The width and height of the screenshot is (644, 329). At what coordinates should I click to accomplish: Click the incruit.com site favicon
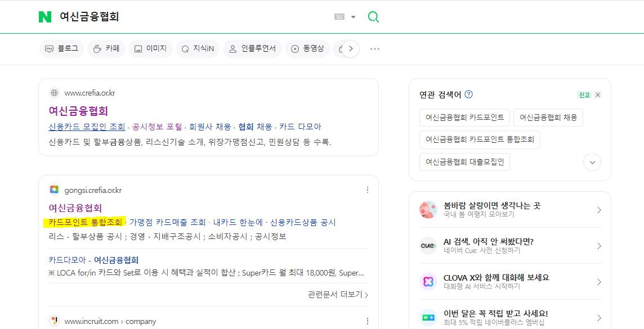point(54,321)
